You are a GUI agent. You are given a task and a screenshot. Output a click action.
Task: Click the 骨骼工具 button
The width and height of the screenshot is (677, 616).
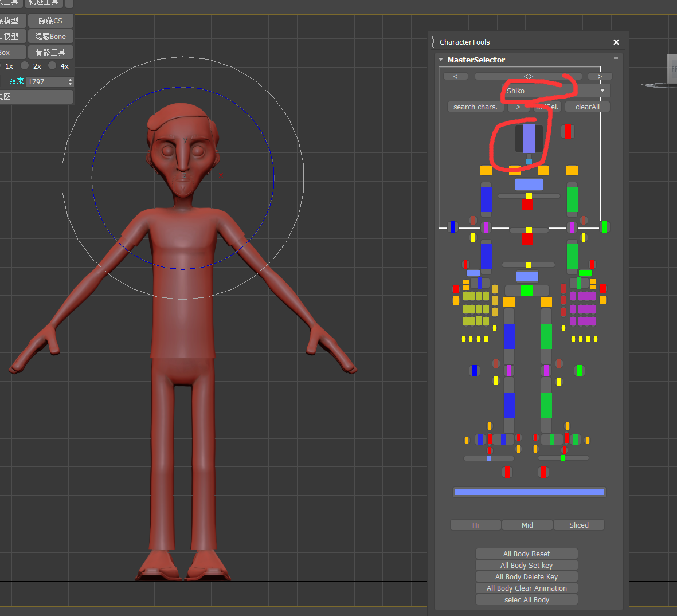pyautogui.click(x=50, y=52)
